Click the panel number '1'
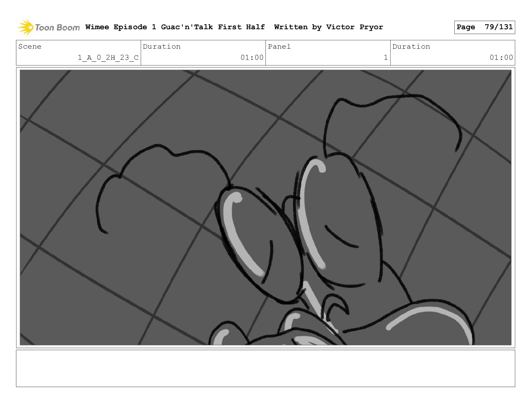The image size is (532, 411). [386, 57]
